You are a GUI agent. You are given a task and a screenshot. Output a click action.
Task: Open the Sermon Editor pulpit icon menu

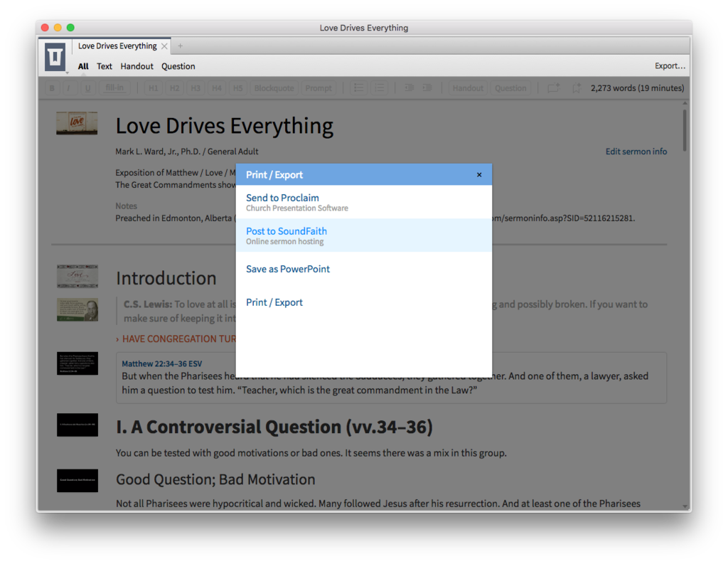(55, 57)
